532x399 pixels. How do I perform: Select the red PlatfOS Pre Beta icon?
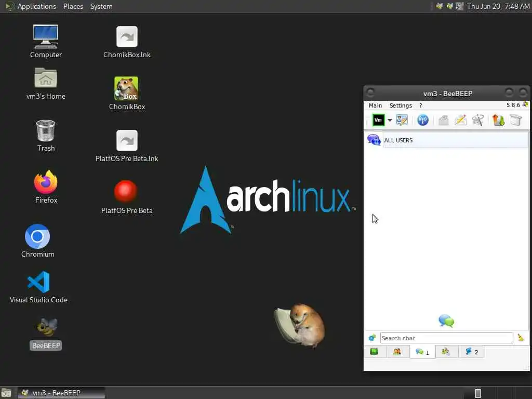127,197
